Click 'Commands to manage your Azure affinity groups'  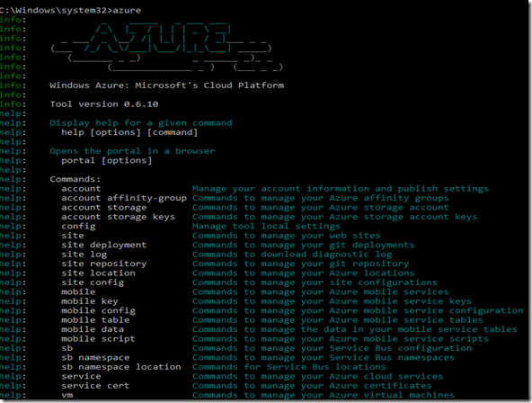(320, 198)
